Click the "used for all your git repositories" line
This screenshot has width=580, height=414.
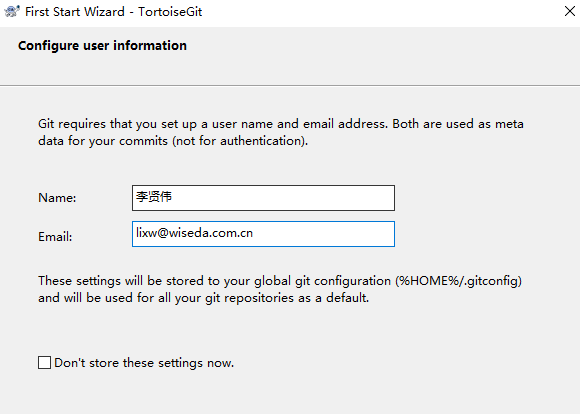tap(203, 298)
